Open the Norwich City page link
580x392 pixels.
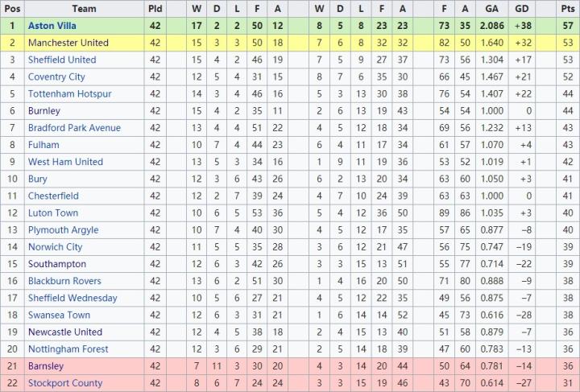[x=55, y=247]
